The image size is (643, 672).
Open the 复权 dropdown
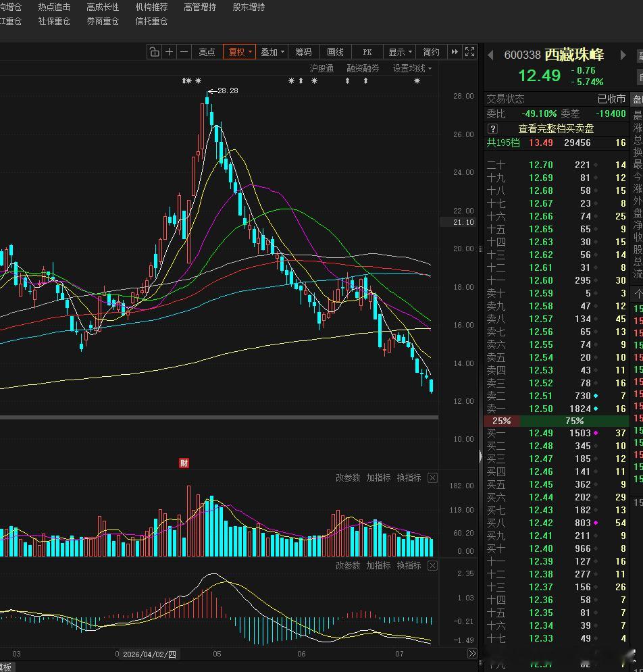tap(240, 52)
